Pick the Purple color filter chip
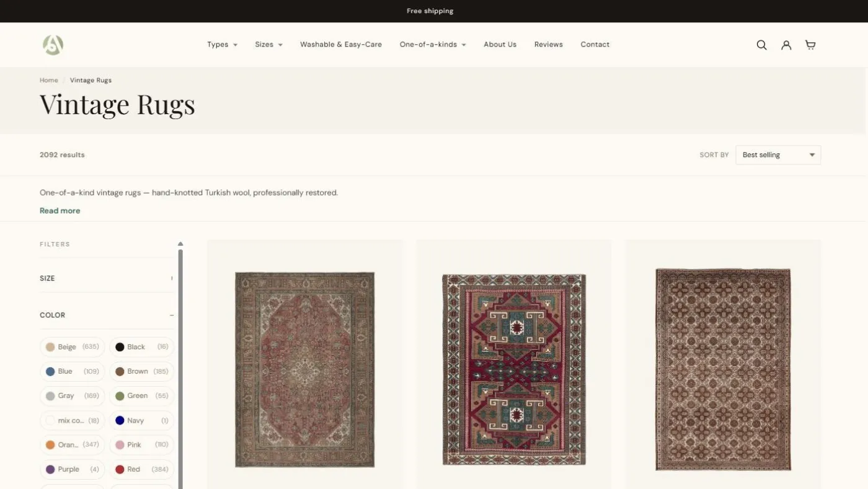Viewport: 868px width, 489px height. pyautogui.click(x=72, y=469)
